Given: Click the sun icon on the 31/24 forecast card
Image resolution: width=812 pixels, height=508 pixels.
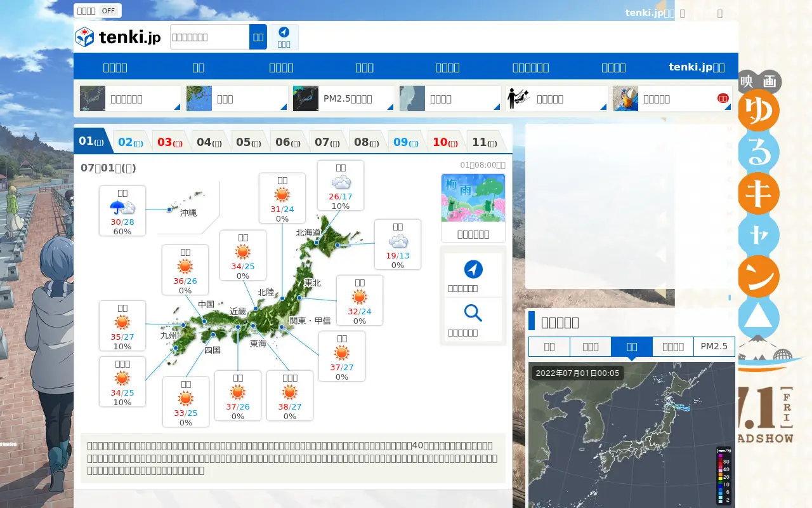Looking at the screenshot, I should (282, 195).
